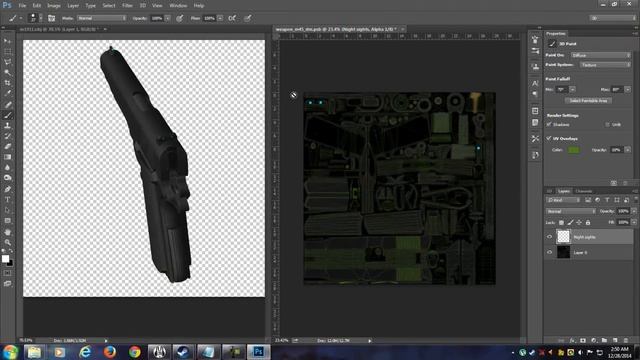This screenshot has height=360, width=640.
Task: Add layer mask icon in Layers panel
Action: (x=583, y=340)
